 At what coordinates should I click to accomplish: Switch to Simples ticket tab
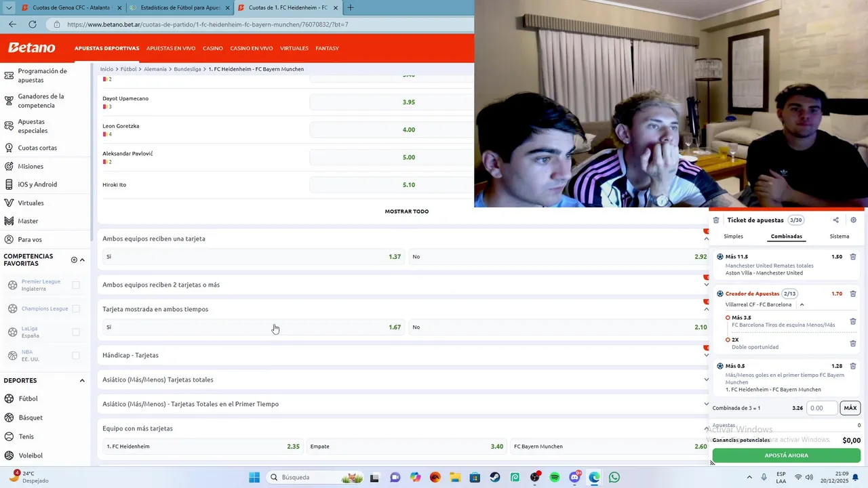[733, 237]
